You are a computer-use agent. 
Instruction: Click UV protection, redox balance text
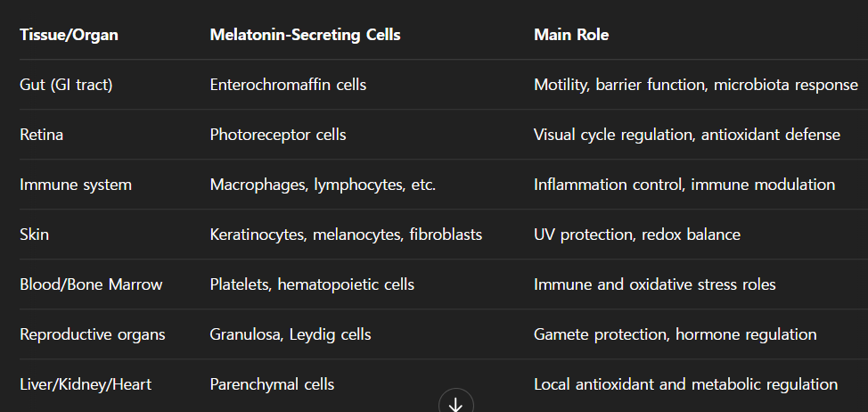point(637,235)
